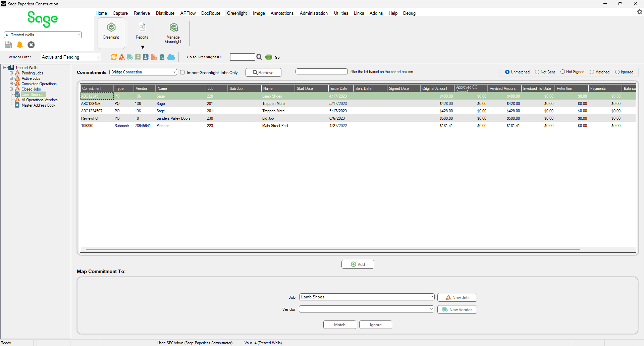Click the Ignore button
The width and height of the screenshot is (644, 346).
click(x=376, y=325)
